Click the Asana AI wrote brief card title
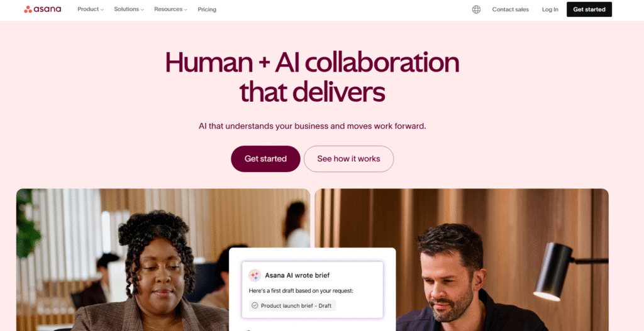The height and width of the screenshot is (331, 644). click(297, 275)
